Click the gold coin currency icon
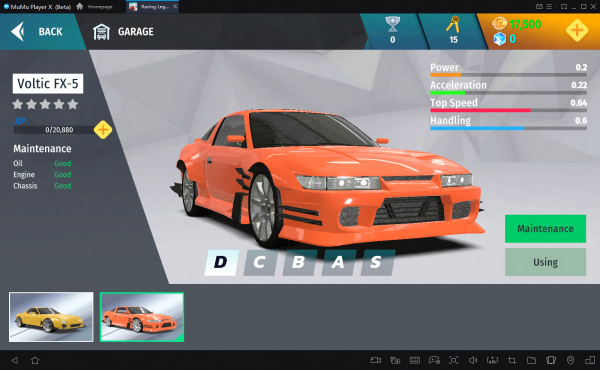600x370 pixels. click(499, 24)
